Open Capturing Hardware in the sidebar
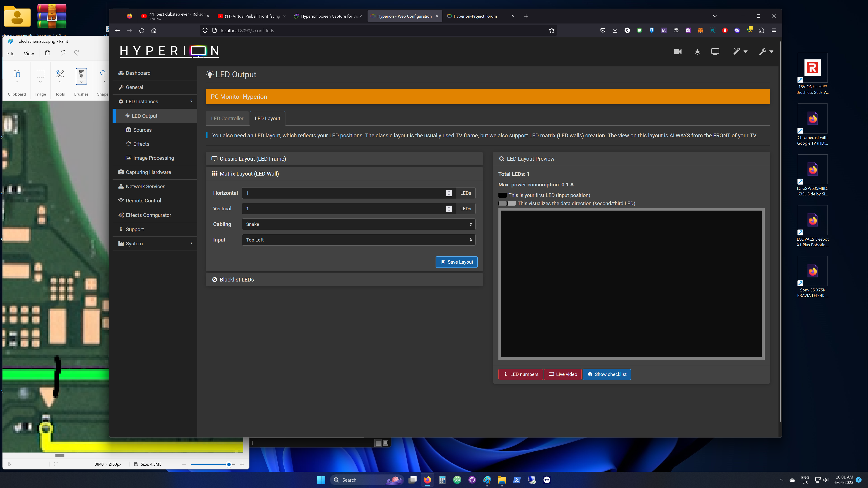The image size is (868, 488). tap(148, 172)
